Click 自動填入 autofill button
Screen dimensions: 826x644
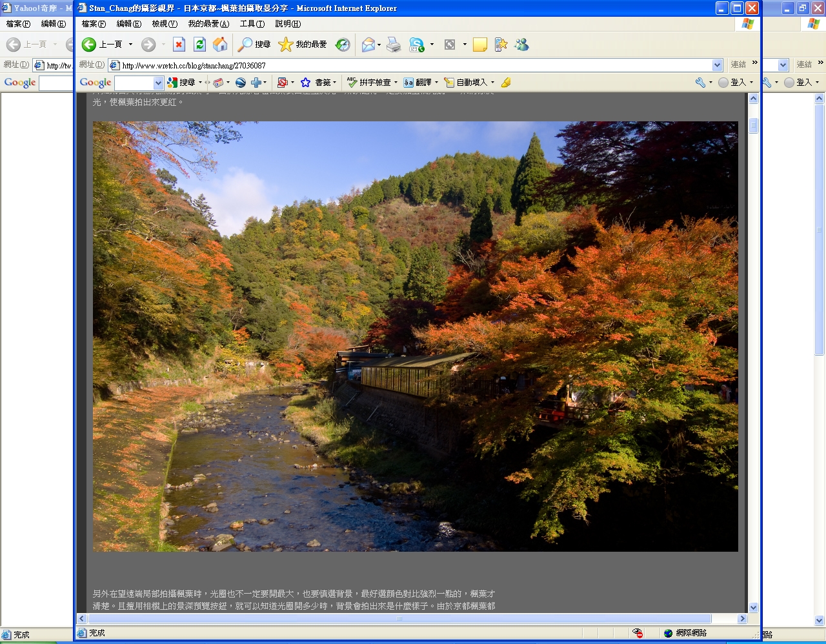click(465, 83)
